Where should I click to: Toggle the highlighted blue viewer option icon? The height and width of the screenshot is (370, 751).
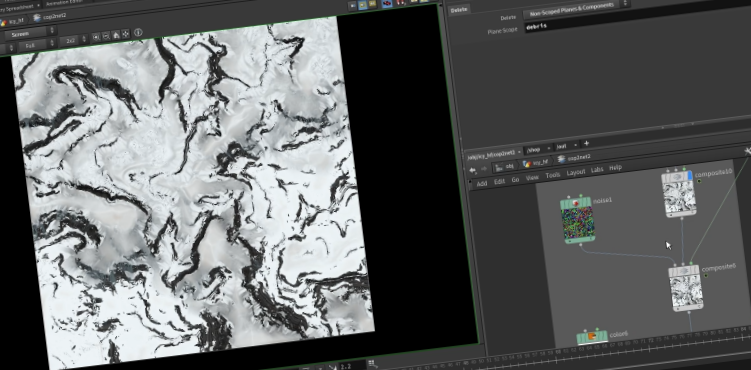(x=363, y=5)
